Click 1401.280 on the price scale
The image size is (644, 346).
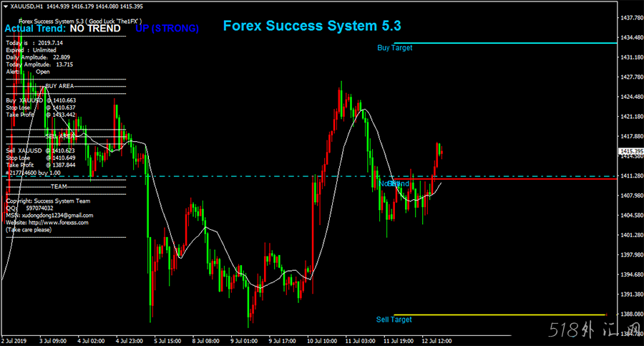pos(632,235)
